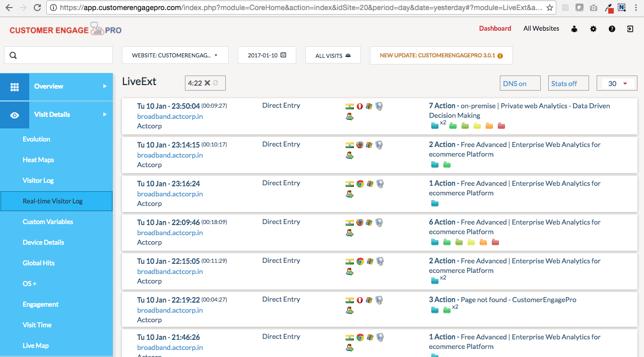Click the India flag in the 23:50:04 visit
Screen dimensions: 644x357
(x=349, y=106)
